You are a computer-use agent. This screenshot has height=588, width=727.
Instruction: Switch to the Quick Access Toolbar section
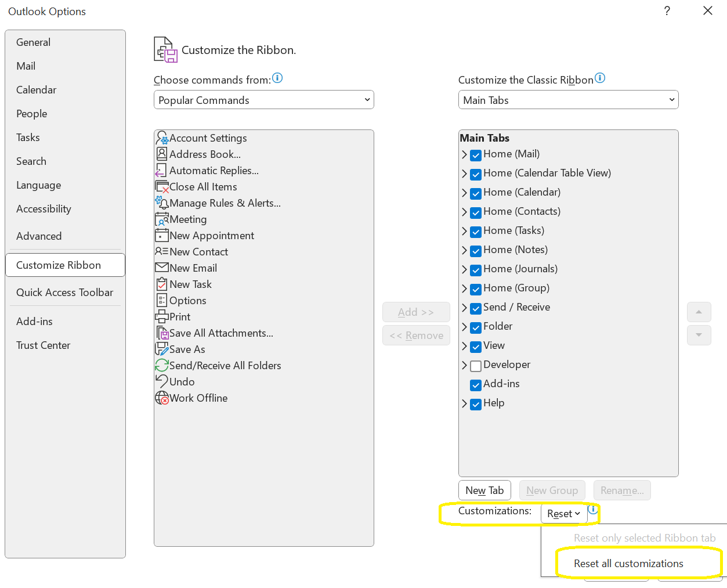[64, 293]
